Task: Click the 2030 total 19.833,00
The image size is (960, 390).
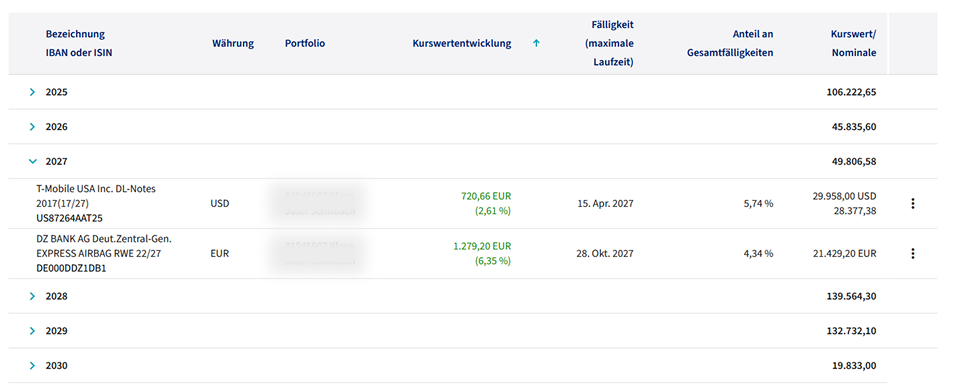Action: [855, 366]
